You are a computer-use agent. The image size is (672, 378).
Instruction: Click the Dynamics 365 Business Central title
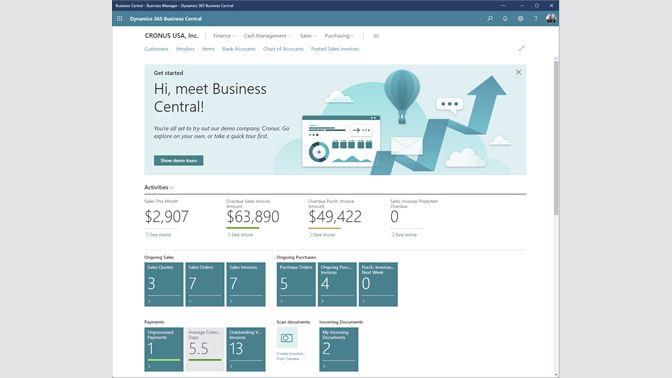(166, 19)
